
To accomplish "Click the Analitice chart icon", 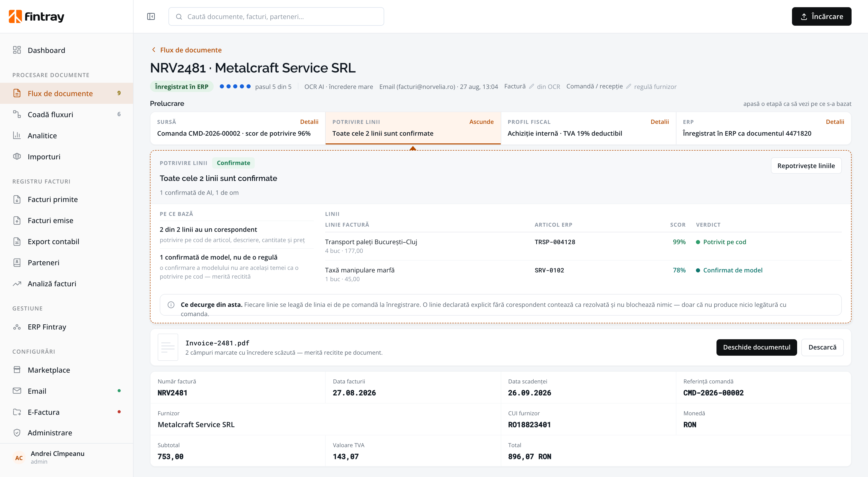I will (x=17, y=135).
